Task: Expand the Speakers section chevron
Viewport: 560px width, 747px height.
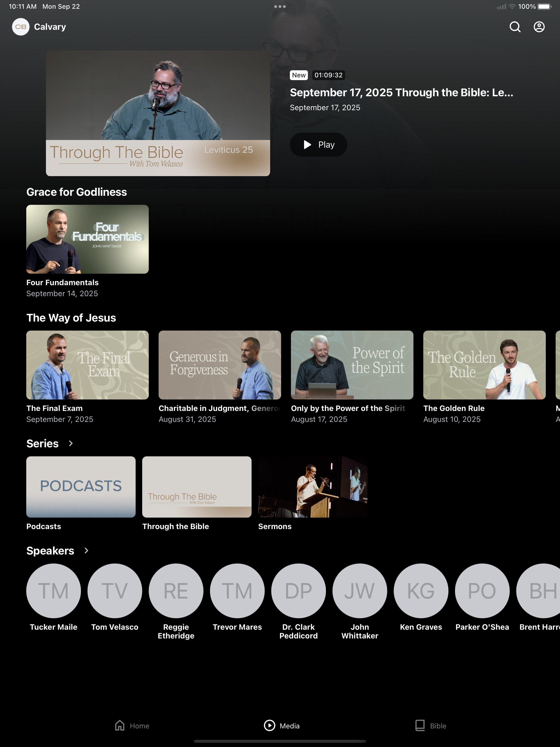Action: coord(86,551)
